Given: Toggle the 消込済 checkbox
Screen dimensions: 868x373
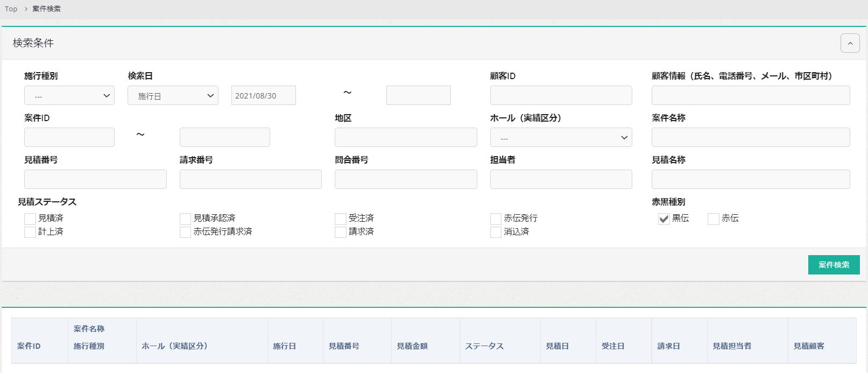Looking at the screenshot, I should tap(496, 232).
